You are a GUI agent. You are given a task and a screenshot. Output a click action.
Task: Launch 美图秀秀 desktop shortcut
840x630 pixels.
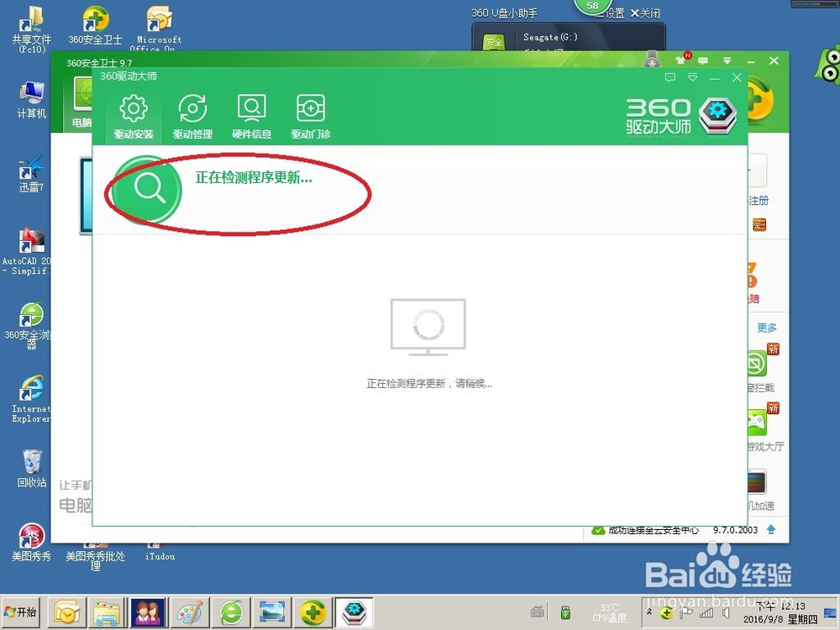click(32, 541)
